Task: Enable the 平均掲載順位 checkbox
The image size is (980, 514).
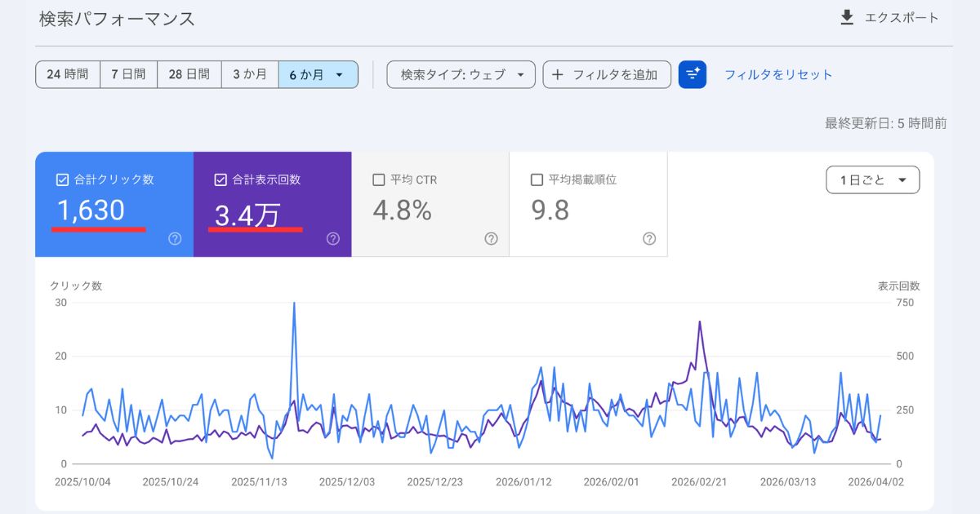Action: [x=537, y=180]
